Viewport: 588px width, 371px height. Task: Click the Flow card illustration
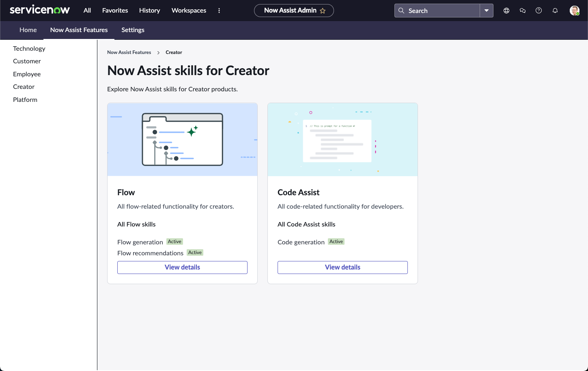point(183,140)
